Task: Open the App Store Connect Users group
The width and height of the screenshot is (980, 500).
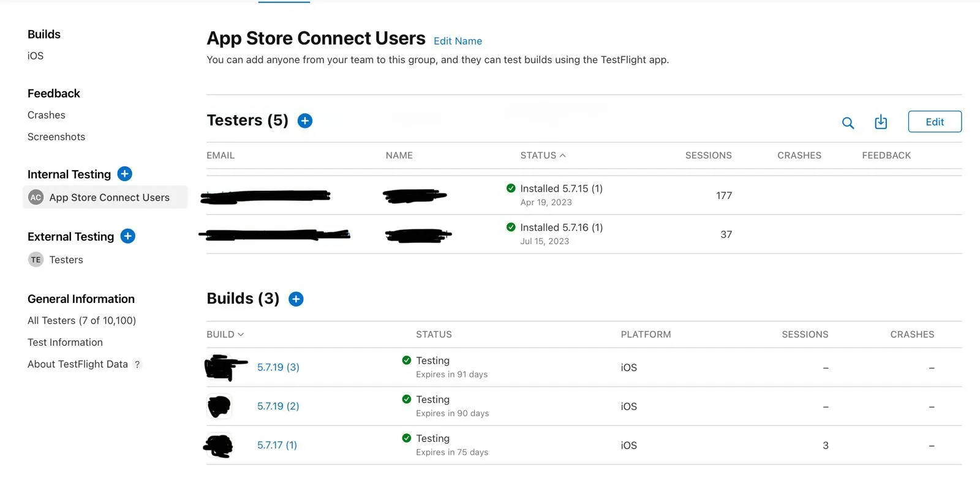Action: click(109, 198)
